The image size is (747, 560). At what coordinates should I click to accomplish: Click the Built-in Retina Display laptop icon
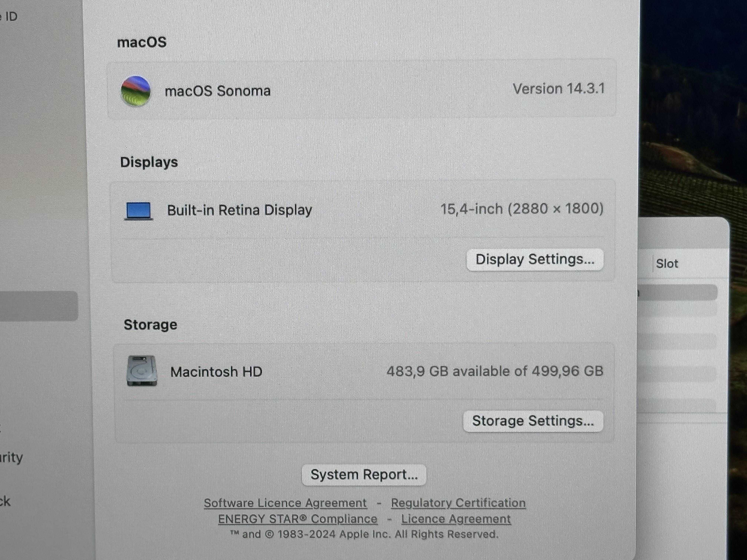pos(138,211)
